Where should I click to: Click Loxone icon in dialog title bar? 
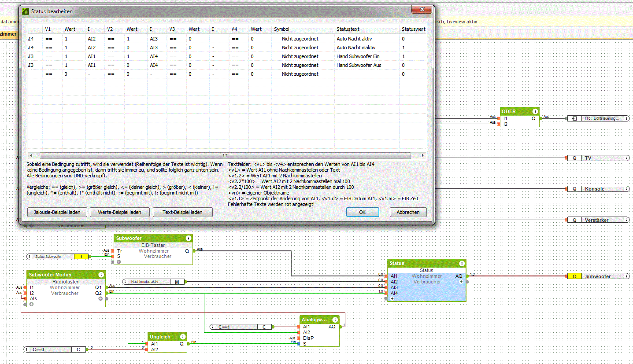point(26,11)
